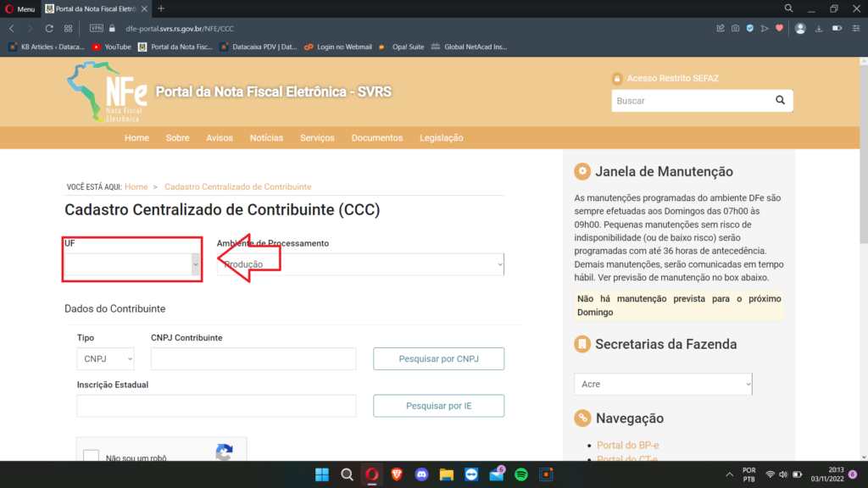Select the Legislação menu item
This screenshot has width=868, height=488.
[441, 138]
